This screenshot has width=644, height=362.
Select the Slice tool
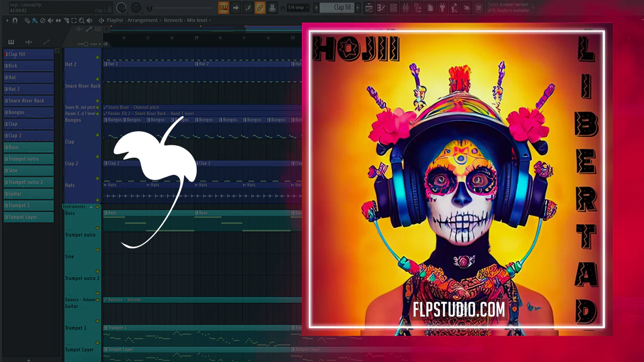[66, 21]
